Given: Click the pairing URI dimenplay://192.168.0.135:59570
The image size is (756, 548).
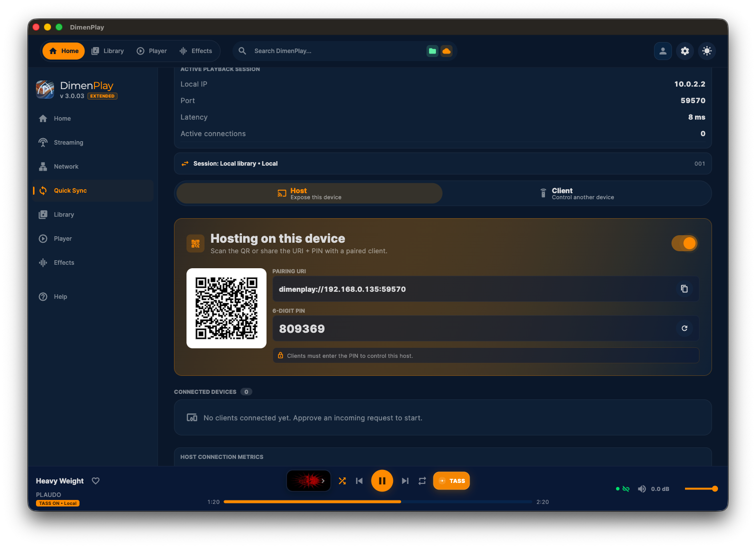Looking at the screenshot, I should 342,289.
